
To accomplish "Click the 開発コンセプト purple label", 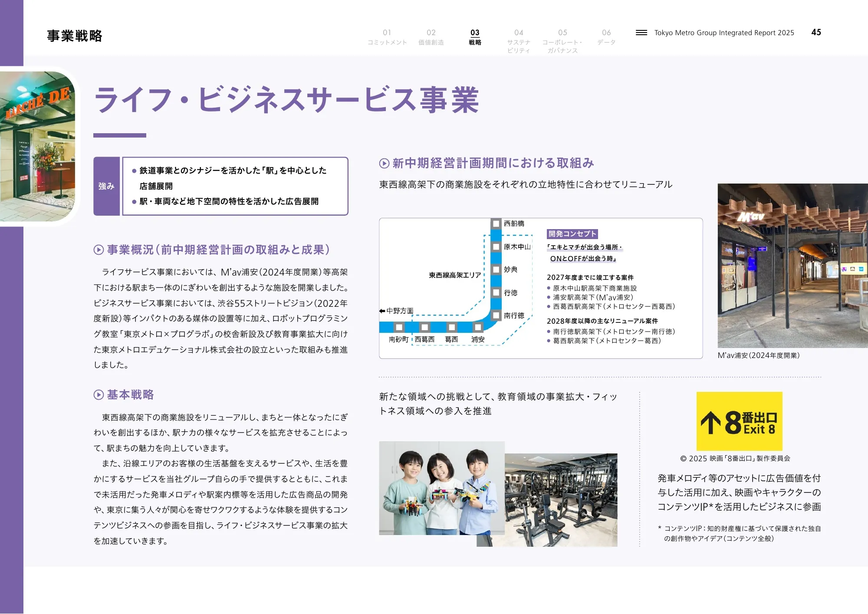I will click(x=572, y=234).
